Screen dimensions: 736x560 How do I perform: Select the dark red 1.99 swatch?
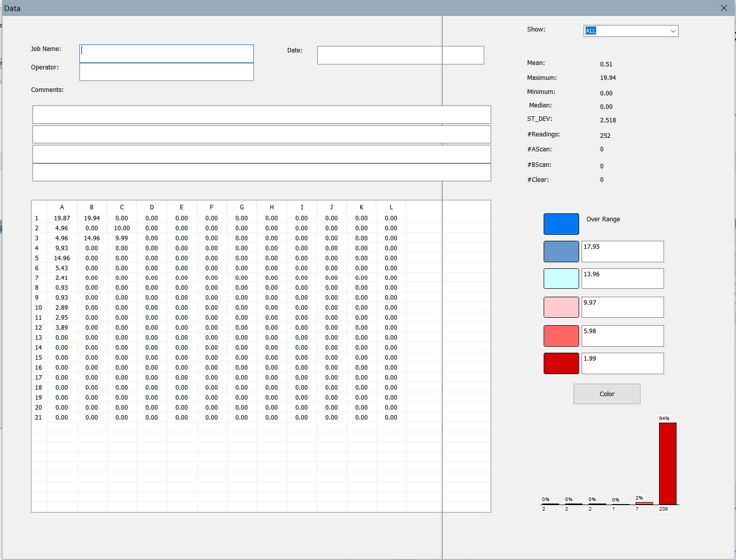(x=561, y=364)
